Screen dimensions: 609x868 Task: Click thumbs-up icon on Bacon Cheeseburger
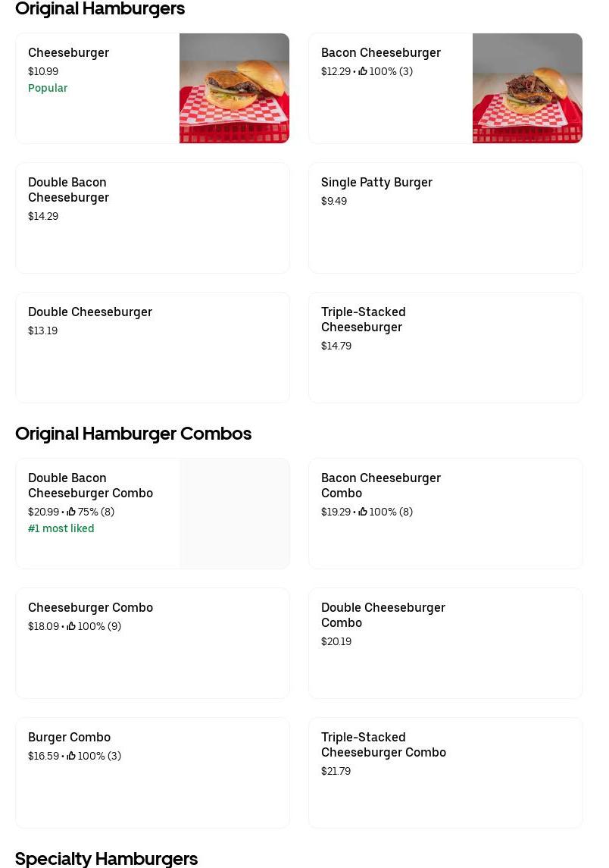click(x=363, y=71)
